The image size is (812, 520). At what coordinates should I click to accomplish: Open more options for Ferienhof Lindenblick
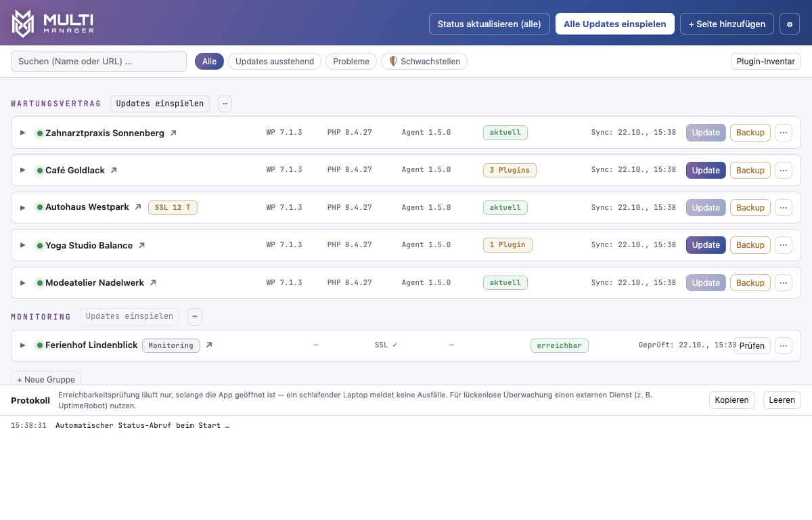[x=784, y=345]
